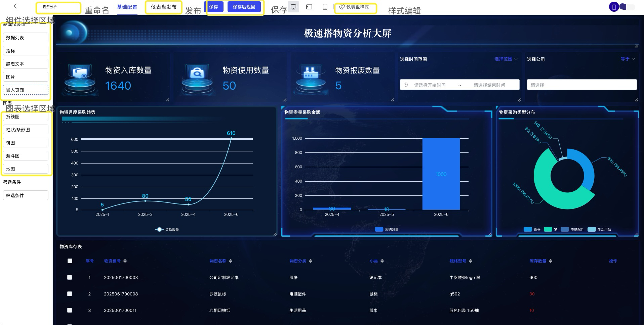Open the 仪表盘发布 tab

[163, 7]
